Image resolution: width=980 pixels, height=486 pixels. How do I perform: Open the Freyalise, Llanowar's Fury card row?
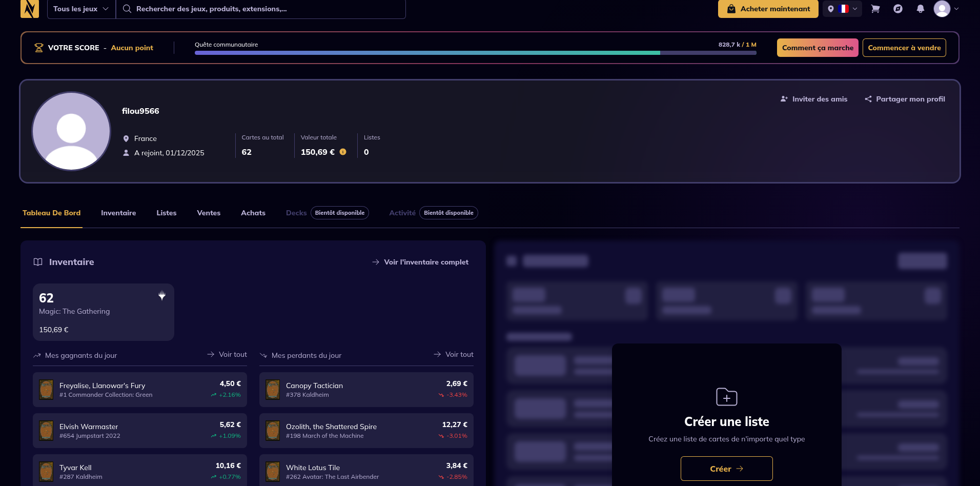[140, 390]
